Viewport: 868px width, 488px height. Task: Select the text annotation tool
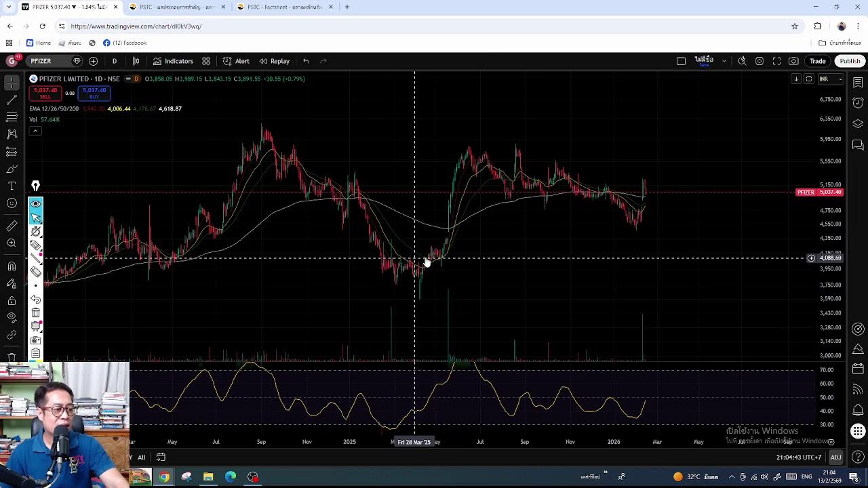(x=12, y=186)
